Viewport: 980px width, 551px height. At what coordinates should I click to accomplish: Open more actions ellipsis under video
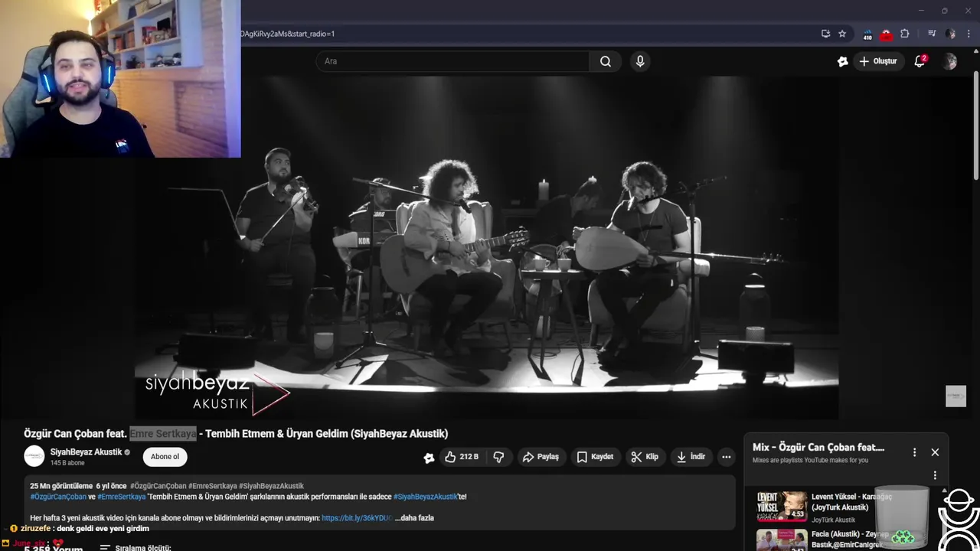(x=727, y=457)
